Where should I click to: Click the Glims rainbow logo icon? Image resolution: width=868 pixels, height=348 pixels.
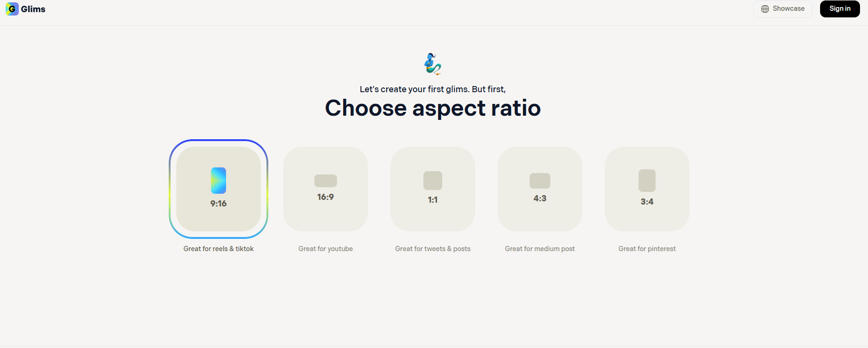click(12, 9)
